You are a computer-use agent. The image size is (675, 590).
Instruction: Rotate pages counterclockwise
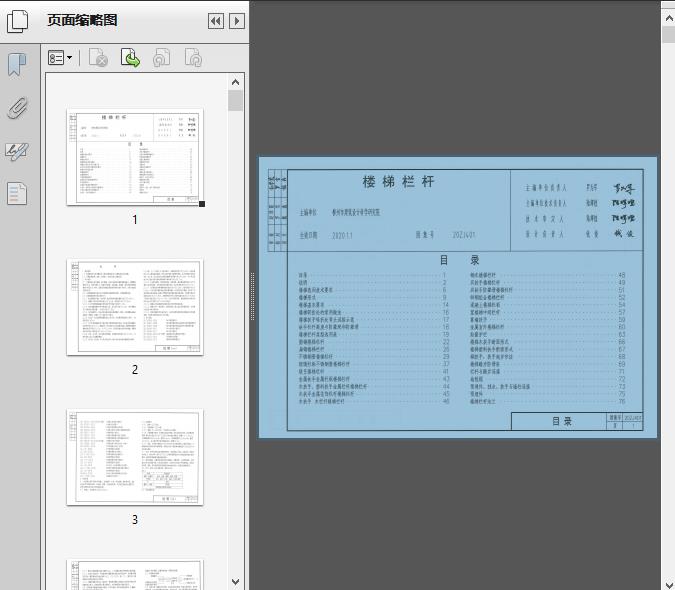point(162,59)
